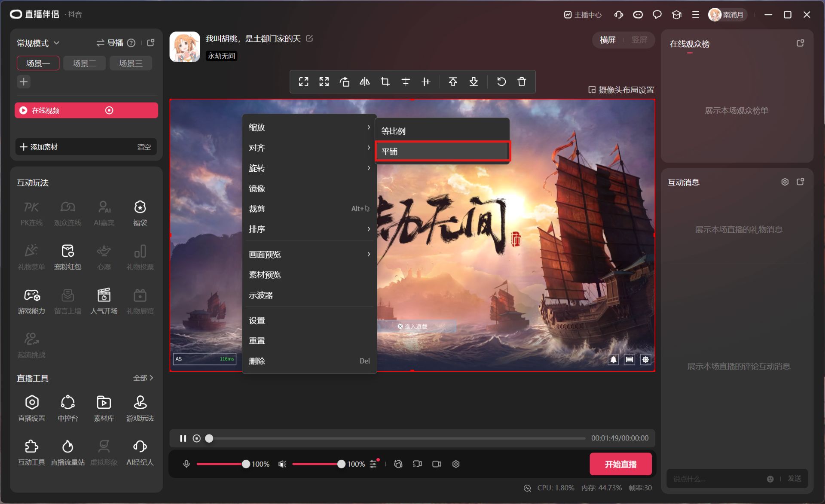825x504 pixels.
Task: Expand the 排序 submenu
Action: click(309, 229)
